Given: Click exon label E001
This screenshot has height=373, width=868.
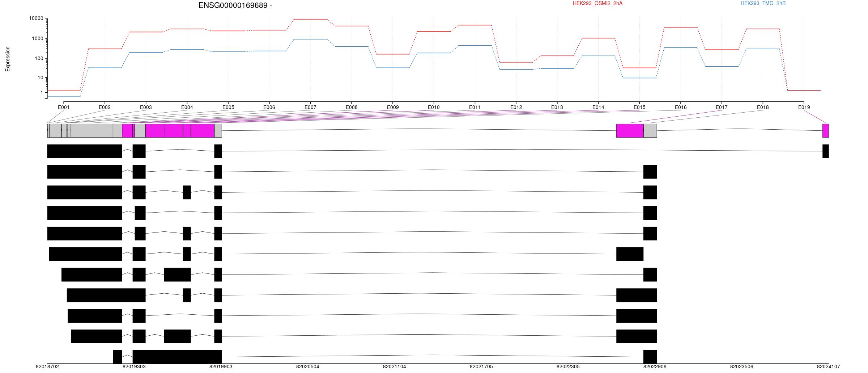Looking at the screenshot, I should [64, 107].
